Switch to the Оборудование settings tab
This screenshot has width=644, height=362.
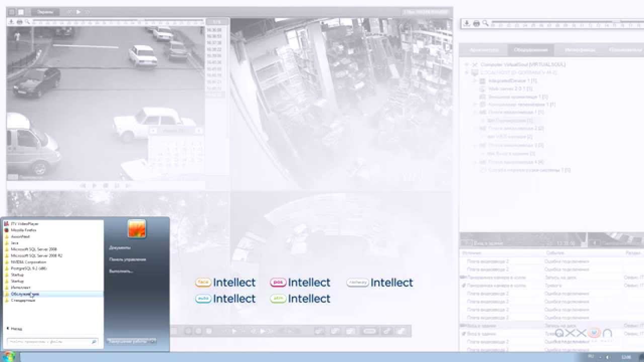(531, 50)
